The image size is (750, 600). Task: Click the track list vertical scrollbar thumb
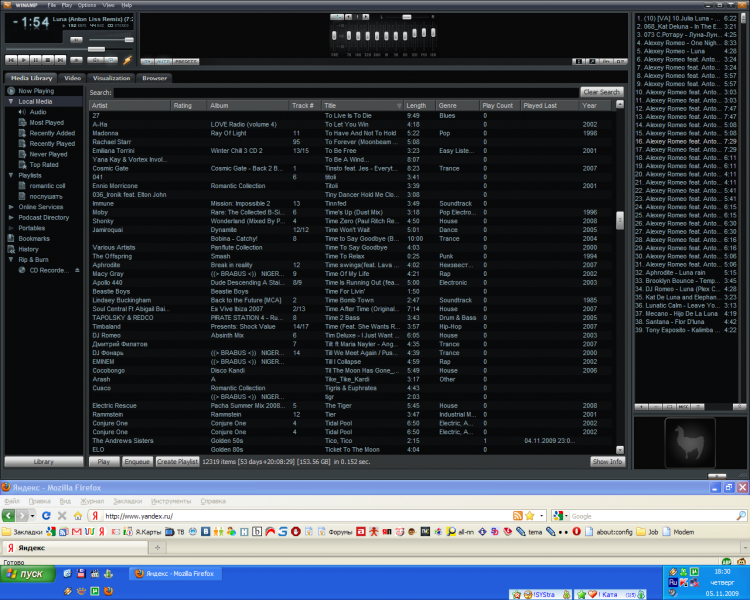click(620, 221)
